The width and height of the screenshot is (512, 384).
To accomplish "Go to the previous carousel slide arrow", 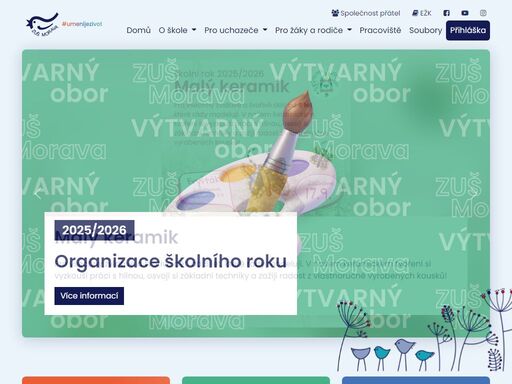I will [38, 193].
